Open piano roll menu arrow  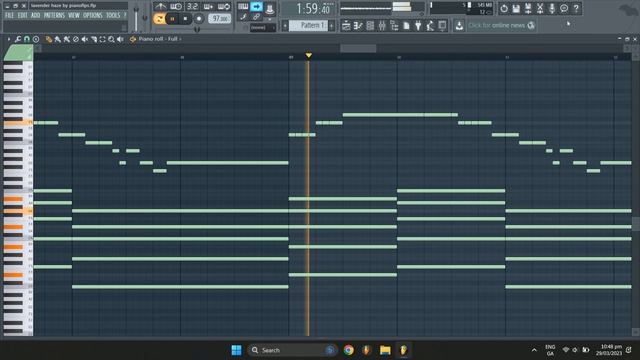coord(9,39)
